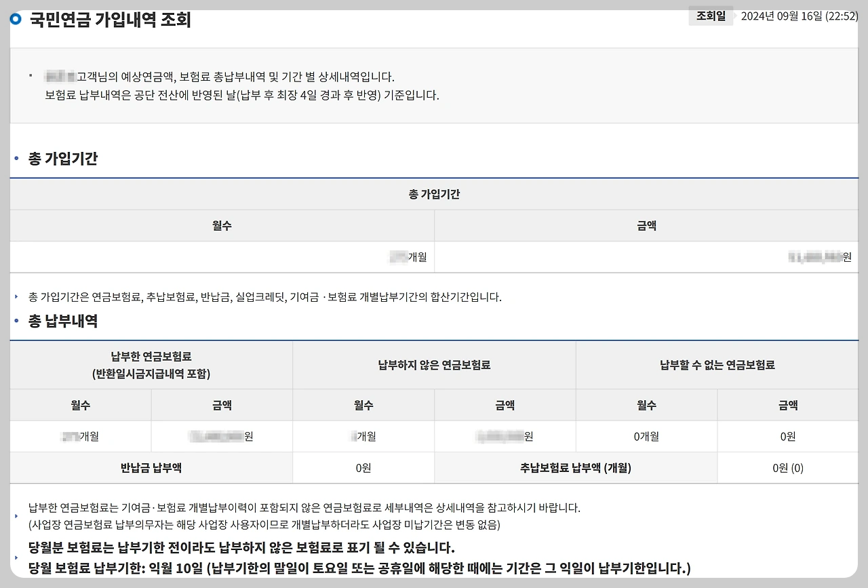Screen dimensions: 868x588
Task: Click the 조회일 label box
Action: coord(711,16)
